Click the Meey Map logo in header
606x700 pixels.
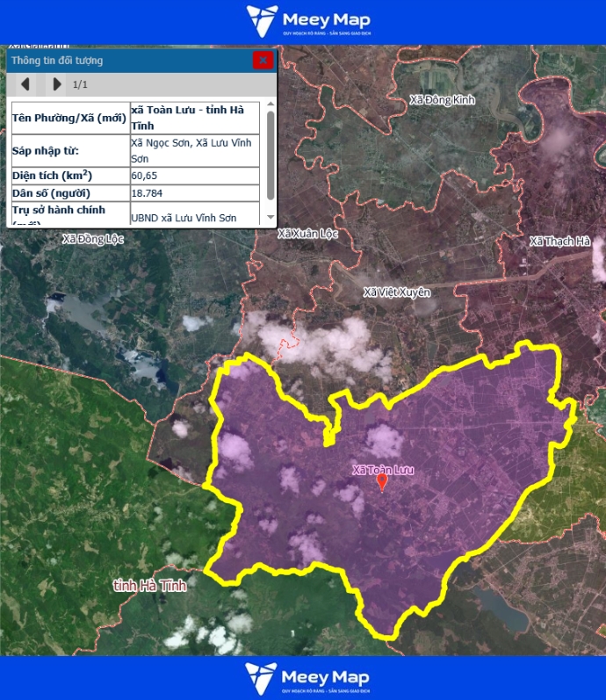(x=308, y=21)
